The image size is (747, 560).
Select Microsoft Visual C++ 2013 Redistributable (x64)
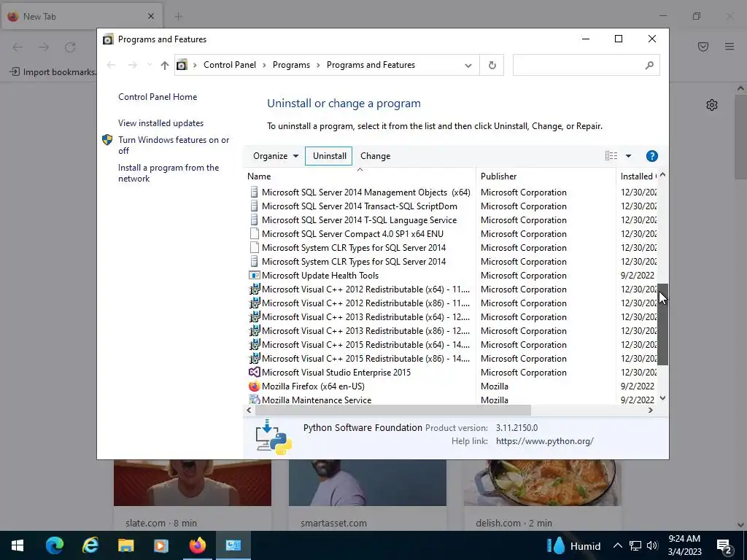click(365, 317)
